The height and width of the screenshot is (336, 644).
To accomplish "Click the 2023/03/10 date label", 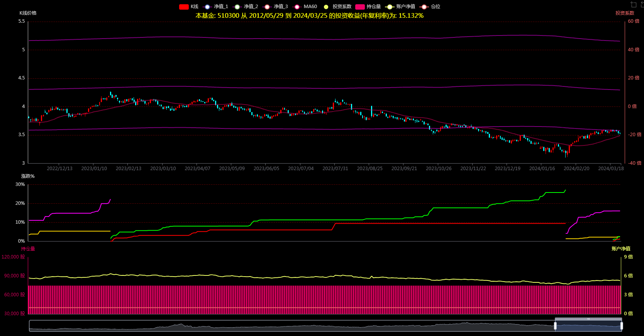I will (163, 169).
